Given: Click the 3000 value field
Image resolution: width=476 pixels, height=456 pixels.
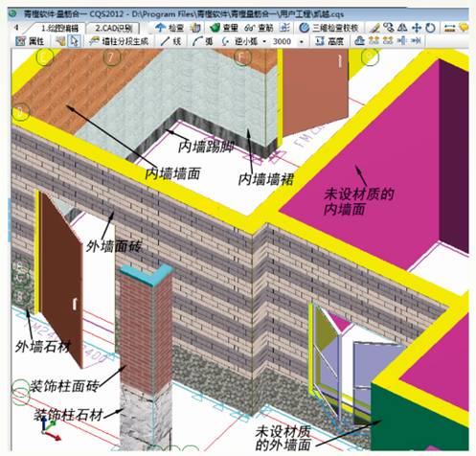Looking at the screenshot, I should pyautogui.click(x=282, y=41).
